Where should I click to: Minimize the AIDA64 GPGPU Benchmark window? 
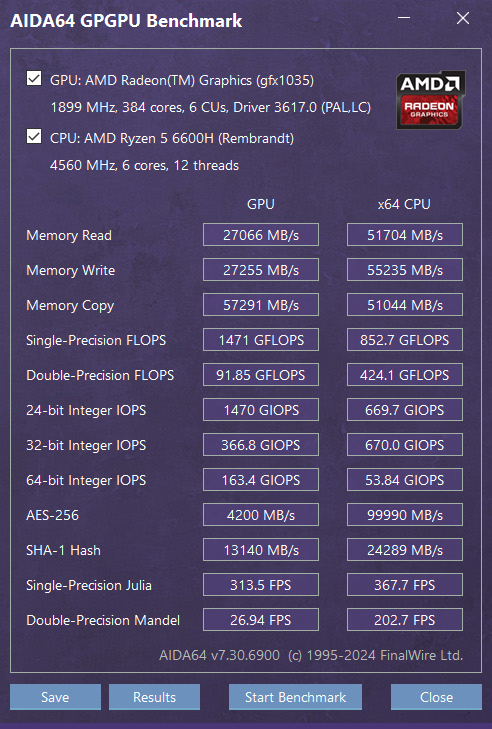(404, 18)
